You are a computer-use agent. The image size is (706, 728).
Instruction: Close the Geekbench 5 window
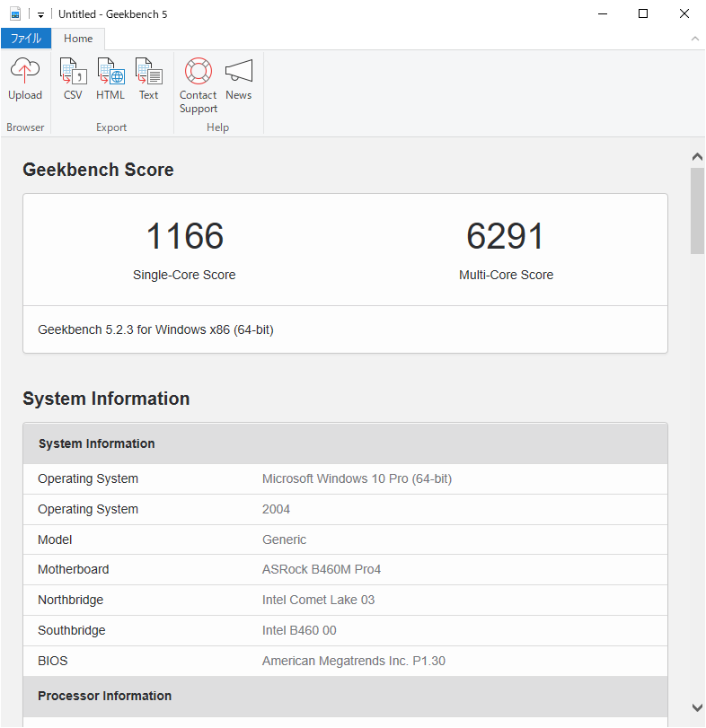pyautogui.click(x=684, y=14)
